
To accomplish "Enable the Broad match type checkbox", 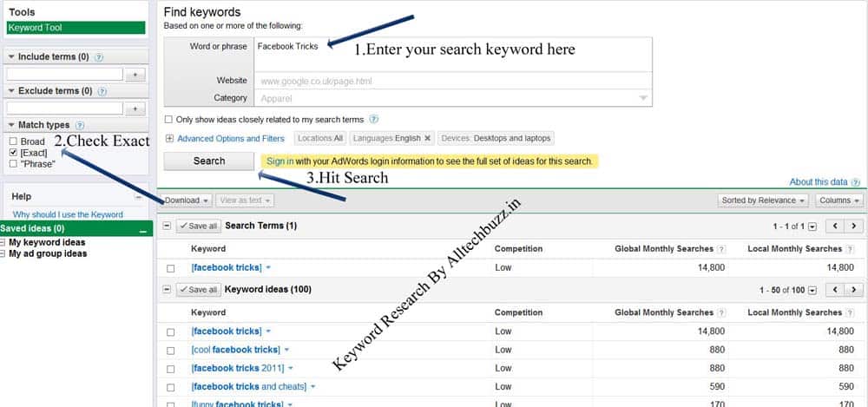I will pos(13,141).
